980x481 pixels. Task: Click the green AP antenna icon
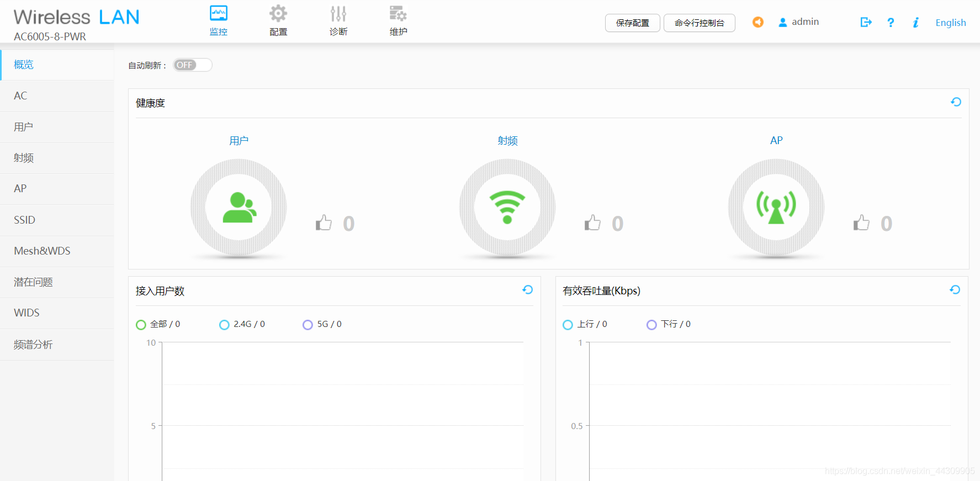coord(776,207)
